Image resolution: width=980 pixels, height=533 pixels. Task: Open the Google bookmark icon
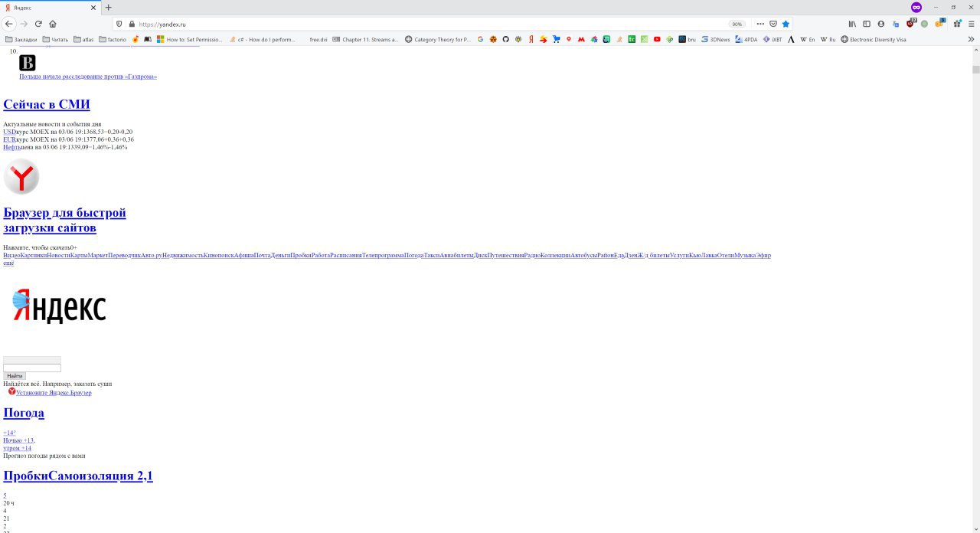click(480, 39)
